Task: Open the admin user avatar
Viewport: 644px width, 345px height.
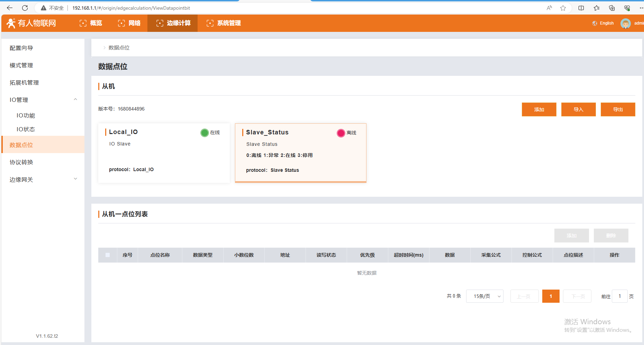Action: (626, 23)
